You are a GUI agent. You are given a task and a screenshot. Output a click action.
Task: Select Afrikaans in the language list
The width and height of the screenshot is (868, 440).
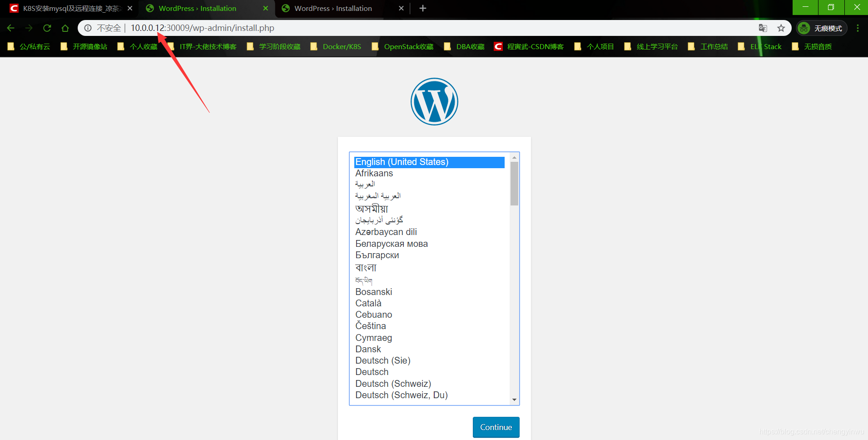429,174
